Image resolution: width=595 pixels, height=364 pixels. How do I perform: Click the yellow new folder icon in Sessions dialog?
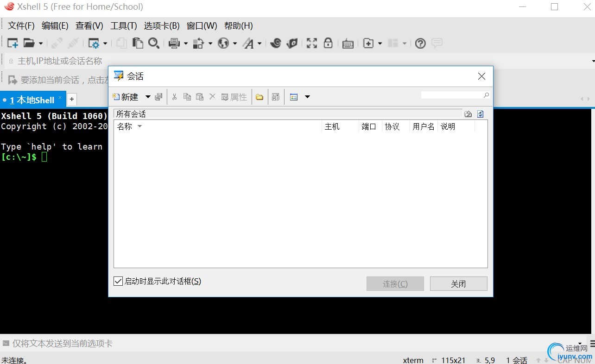click(260, 97)
